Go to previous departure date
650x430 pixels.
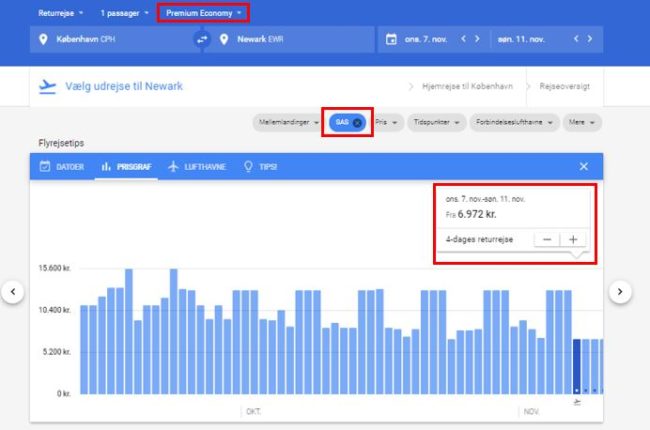(x=463, y=40)
